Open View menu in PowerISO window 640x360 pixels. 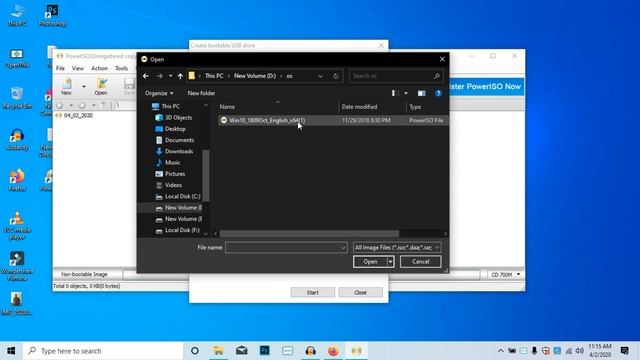coord(78,68)
